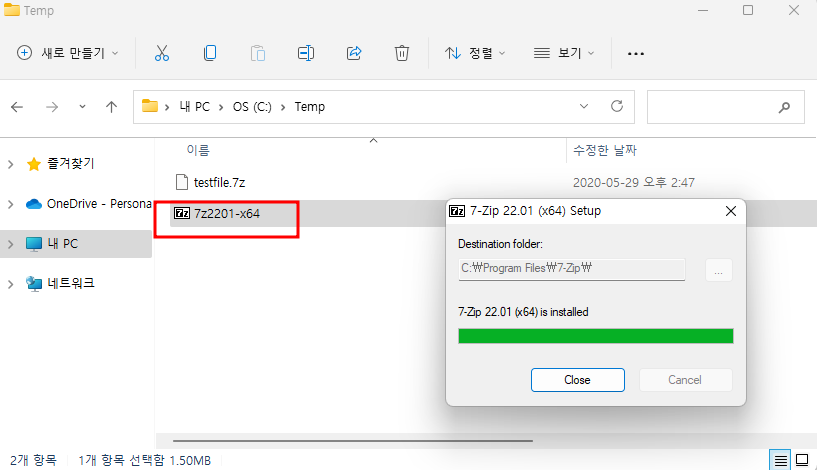Screen dimensions: 817x470
Task: Click the Cut scissors icon
Action: click(162, 53)
